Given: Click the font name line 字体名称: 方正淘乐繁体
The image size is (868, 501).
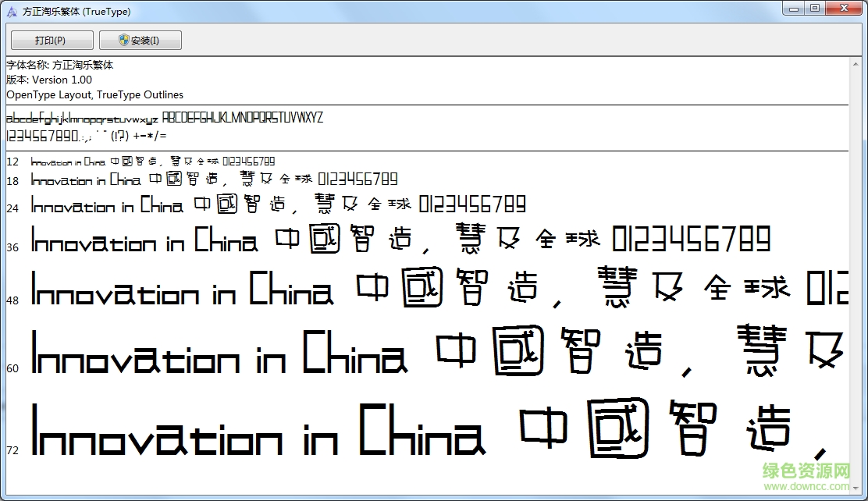Looking at the screenshot, I should pos(60,66).
